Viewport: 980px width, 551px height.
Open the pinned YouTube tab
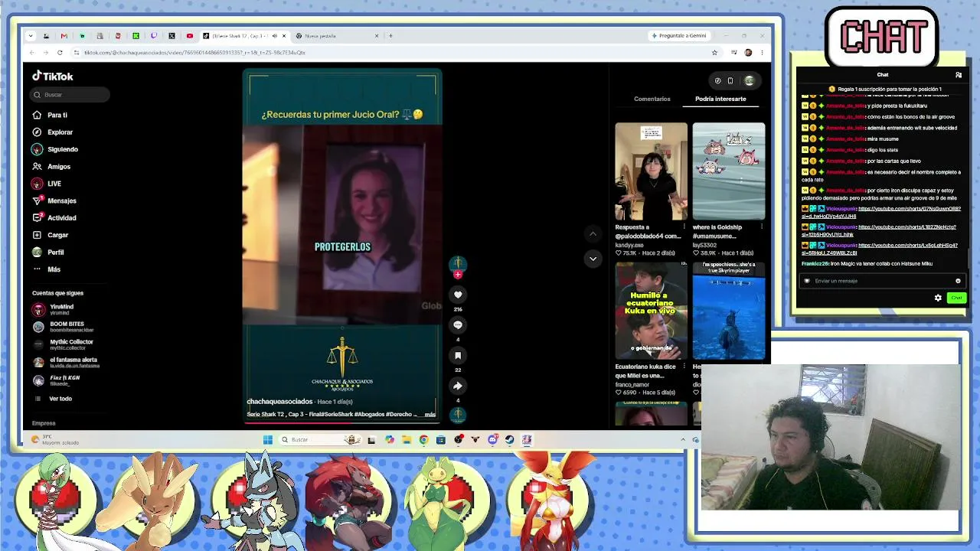[189, 36]
